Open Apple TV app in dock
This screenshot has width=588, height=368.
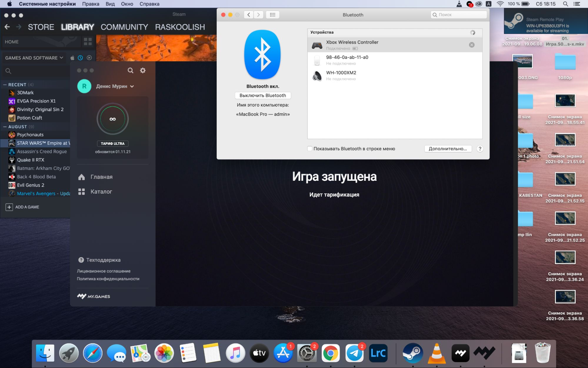[x=259, y=353]
